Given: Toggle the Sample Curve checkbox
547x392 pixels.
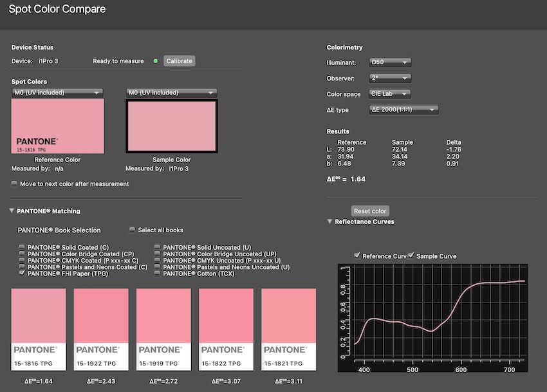Looking at the screenshot, I should pos(411,256).
